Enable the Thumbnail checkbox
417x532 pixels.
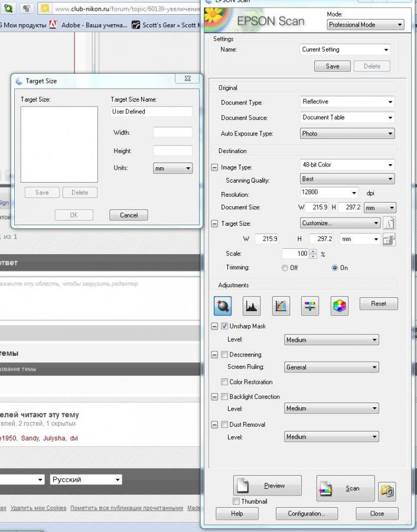(236, 501)
